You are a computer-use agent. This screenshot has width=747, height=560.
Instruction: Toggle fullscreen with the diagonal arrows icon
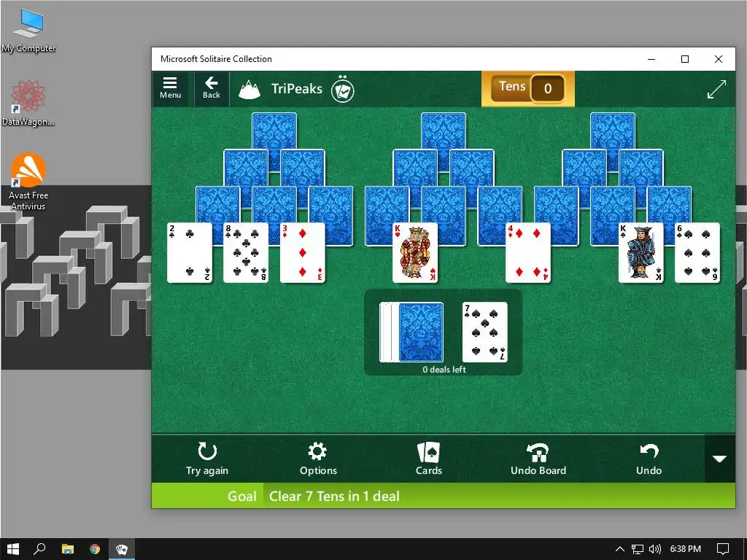pyautogui.click(x=716, y=89)
